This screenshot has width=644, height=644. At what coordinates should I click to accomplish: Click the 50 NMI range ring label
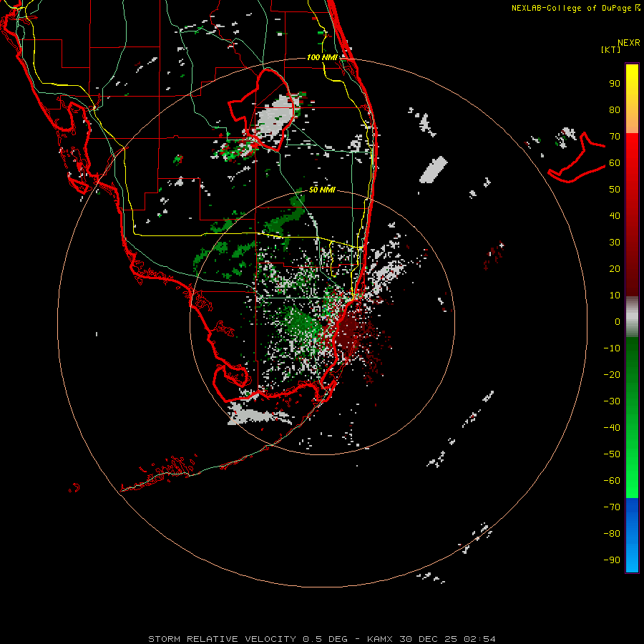click(x=322, y=190)
